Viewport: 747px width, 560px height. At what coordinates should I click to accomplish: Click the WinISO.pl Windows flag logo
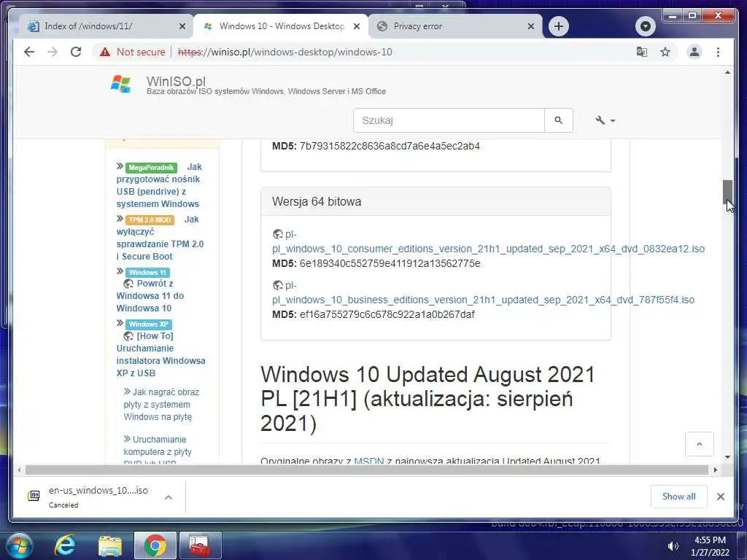pyautogui.click(x=120, y=84)
